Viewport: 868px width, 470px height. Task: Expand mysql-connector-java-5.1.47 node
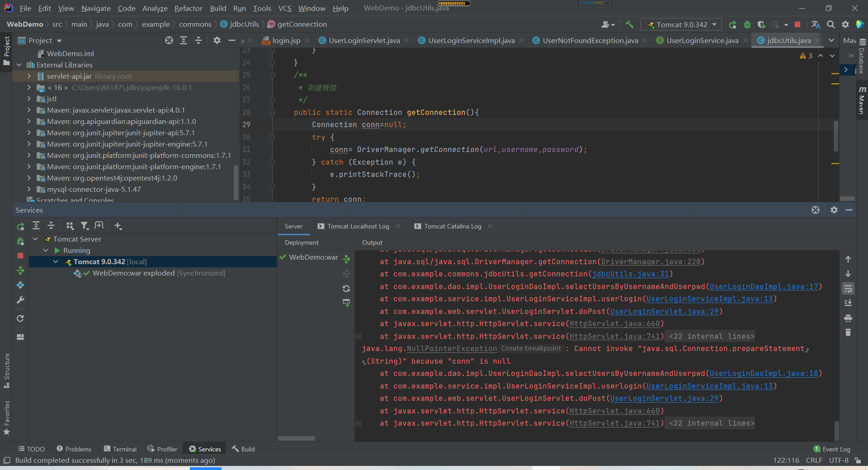[x=29, y=189]
